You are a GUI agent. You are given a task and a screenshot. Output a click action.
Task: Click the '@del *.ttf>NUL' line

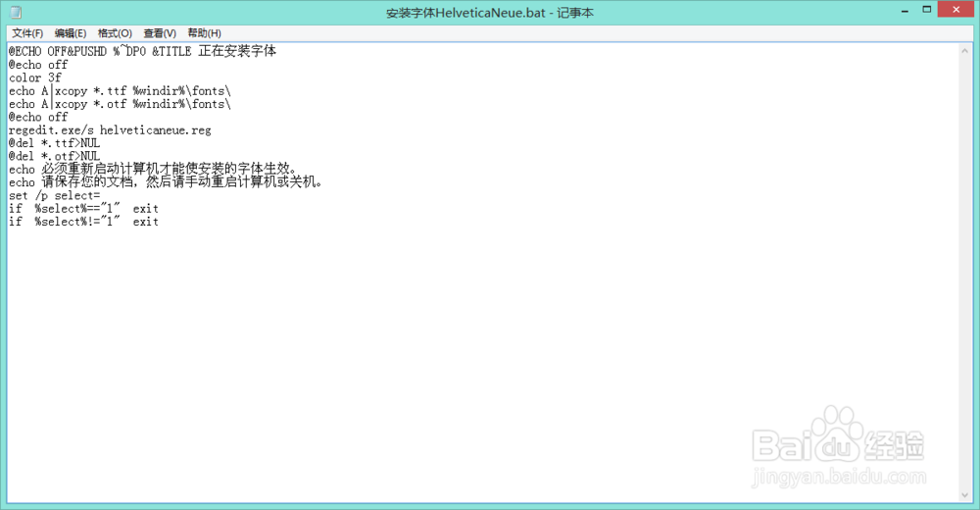(54, 143)
